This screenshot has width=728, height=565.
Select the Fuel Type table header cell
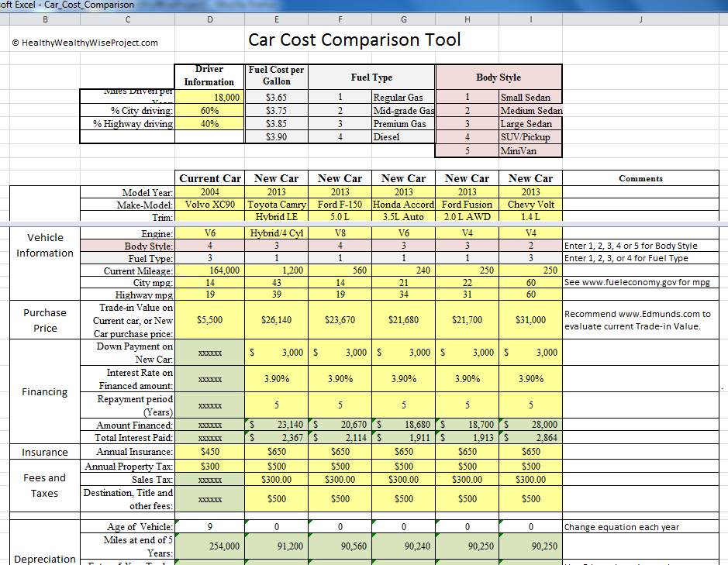371,77
